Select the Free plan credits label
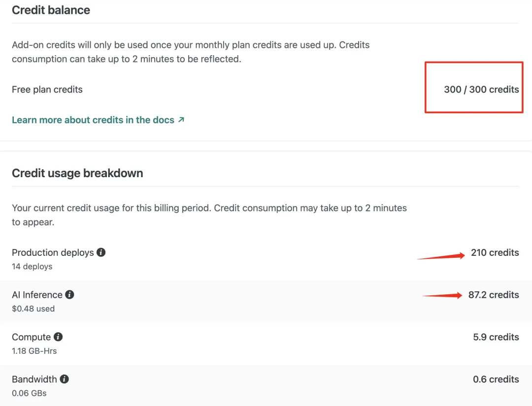 (47, 90)
